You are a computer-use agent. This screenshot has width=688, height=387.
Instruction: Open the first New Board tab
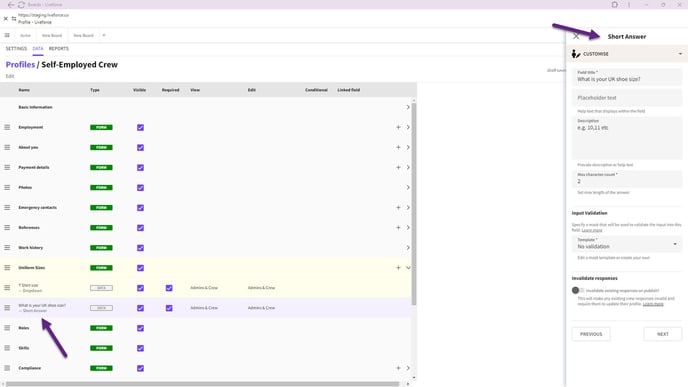[x=52, y=36]
